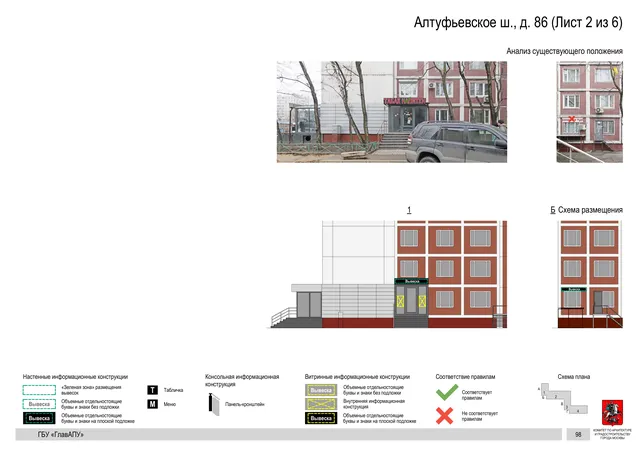Image resolution: width=640 pixels, height=453 pixels.
Task: Click the gray yellow-dashed «Вывеска» showcase sample
Action: click(x=321, y=390)
